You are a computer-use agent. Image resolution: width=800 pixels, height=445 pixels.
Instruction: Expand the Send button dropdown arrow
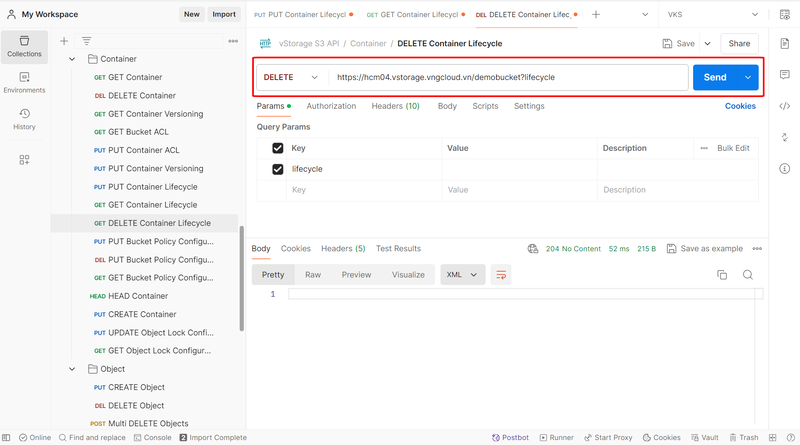point(748,77)
